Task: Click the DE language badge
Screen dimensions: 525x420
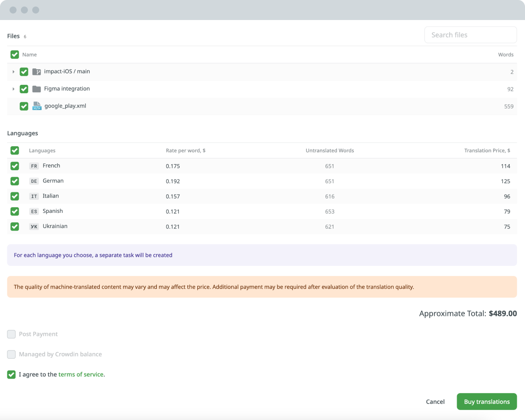Action: (34, 181)
